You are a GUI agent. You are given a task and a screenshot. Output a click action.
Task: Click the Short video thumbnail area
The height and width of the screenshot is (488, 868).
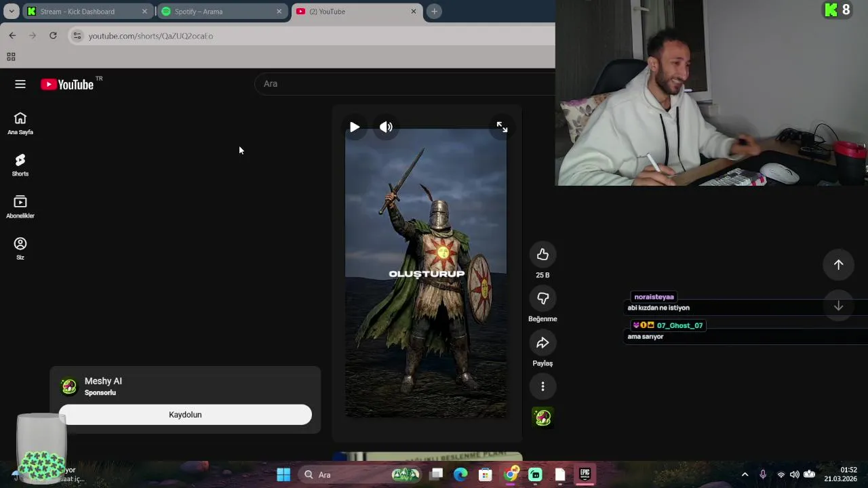coord(426,272)
